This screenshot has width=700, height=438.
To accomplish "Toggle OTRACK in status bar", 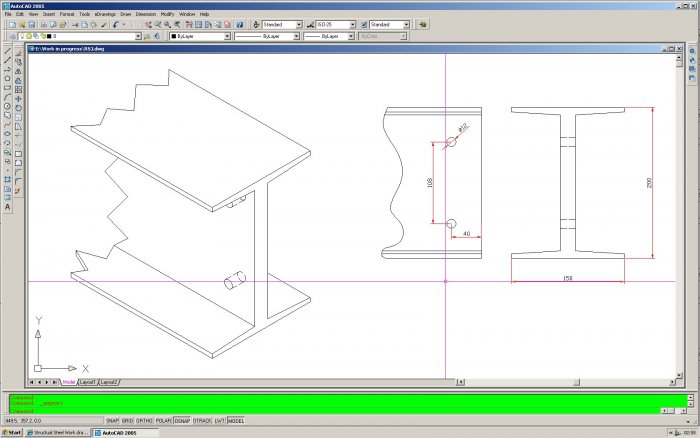I will (x=202, y=421).
